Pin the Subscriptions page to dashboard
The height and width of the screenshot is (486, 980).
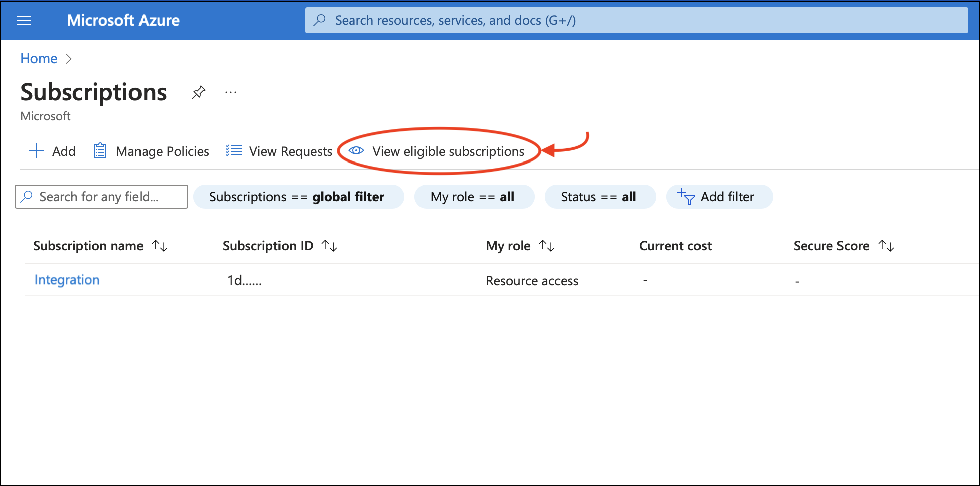tap(199, 92)
